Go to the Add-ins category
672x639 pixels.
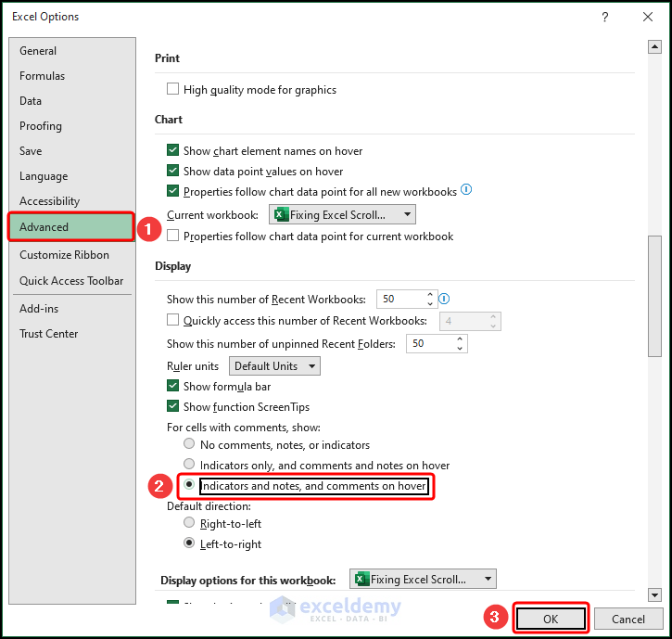pos(72,309)
